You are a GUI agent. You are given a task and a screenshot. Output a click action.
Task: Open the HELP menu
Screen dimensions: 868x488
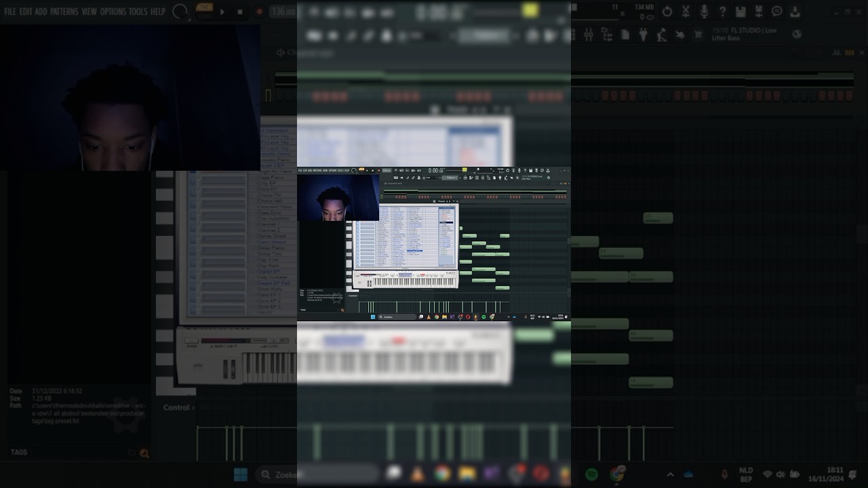click(x=158, y=12)
